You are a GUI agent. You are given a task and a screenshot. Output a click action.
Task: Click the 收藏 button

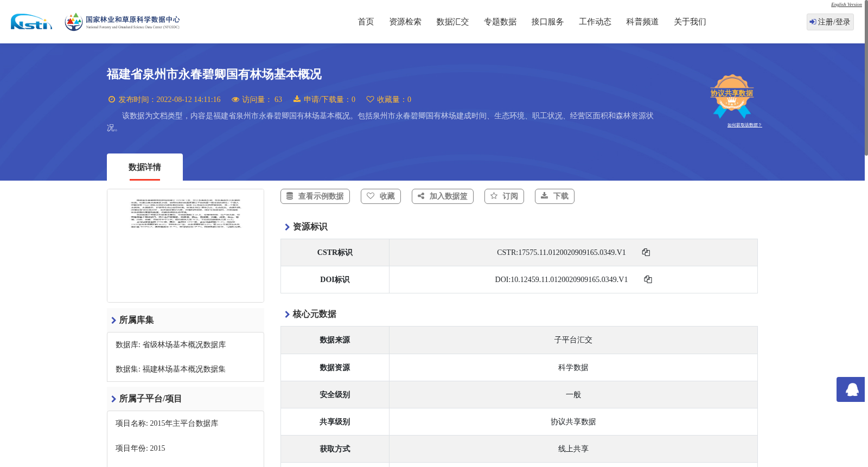[x=381, y=196]
